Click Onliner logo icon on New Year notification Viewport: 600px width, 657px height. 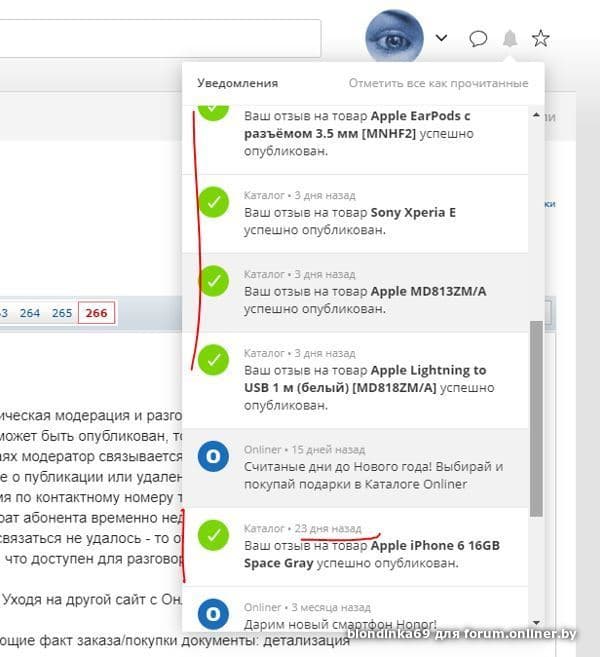[x=213, y=457]
